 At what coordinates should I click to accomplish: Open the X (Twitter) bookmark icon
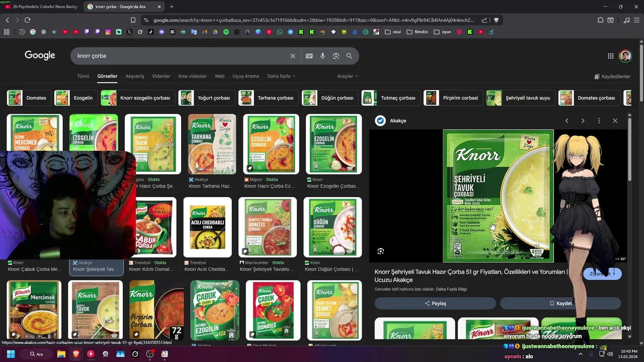tap(129, 32)
